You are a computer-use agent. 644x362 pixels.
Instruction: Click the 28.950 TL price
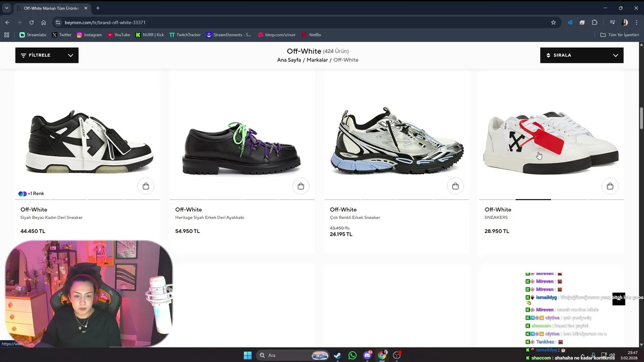(497, 231)
